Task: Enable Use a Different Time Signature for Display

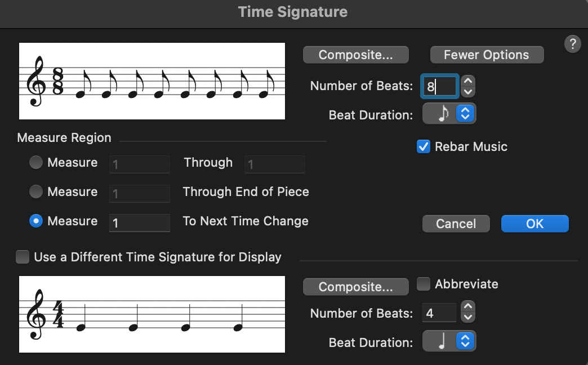Action: click(x=23, y=257)
